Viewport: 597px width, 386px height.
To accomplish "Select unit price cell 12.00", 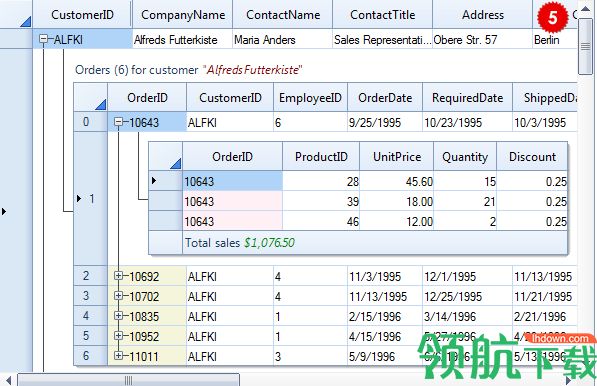I will [397, 221].
